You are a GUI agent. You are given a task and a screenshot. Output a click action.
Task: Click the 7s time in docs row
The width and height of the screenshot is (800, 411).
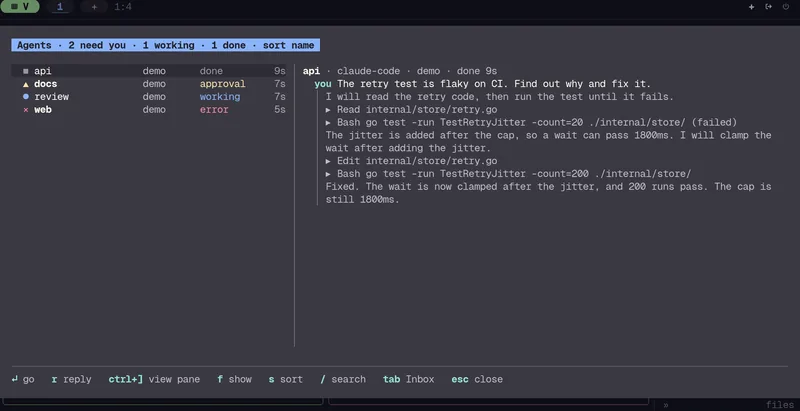pyautogui.click(x=280, y=84)
